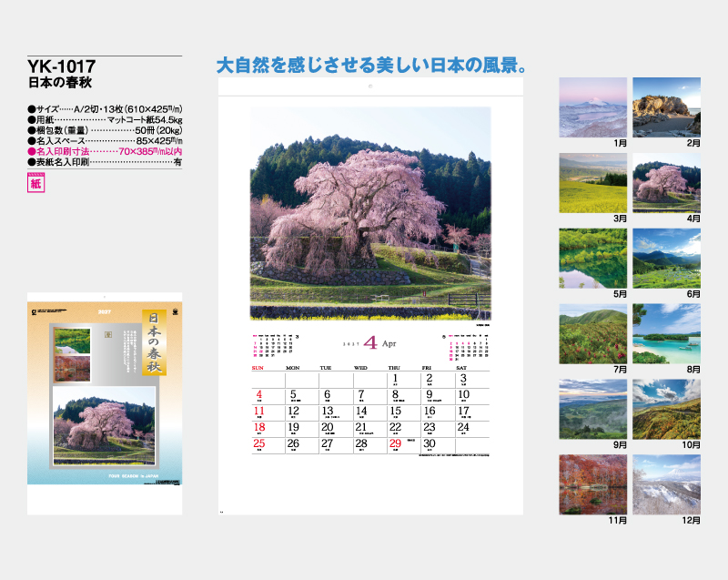
Task: Open the June mountain valley thumbnail
Action: point(666,259)
